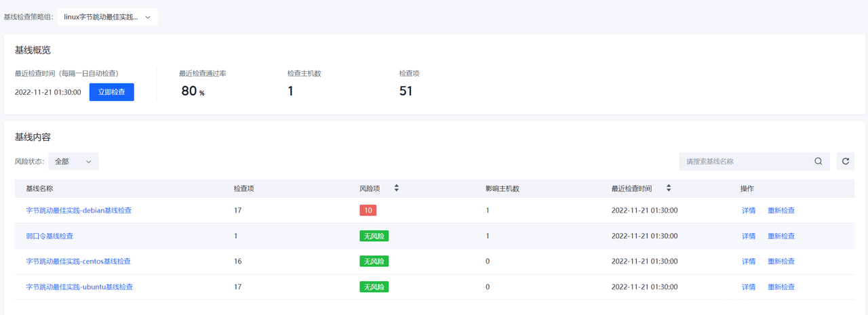View 详情 for 弱口令基线检查
The height and width of the screenshot is (315, 868).
click(749, 236)
